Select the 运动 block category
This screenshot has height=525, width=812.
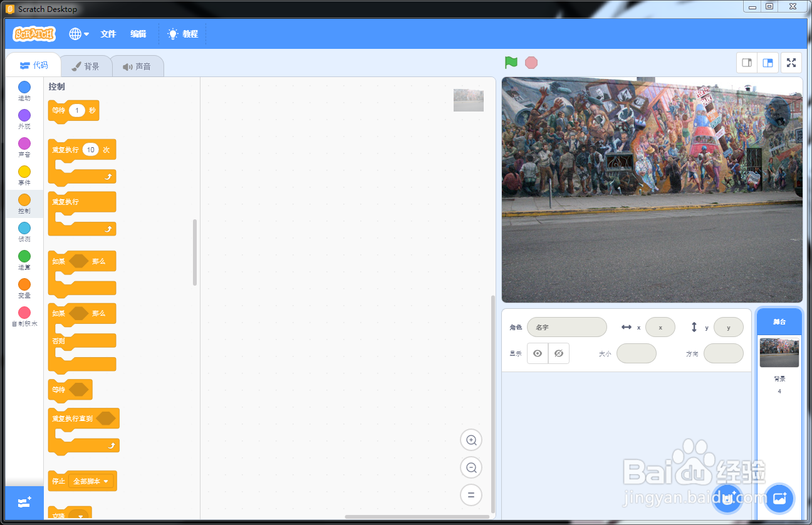pos(24,91)
